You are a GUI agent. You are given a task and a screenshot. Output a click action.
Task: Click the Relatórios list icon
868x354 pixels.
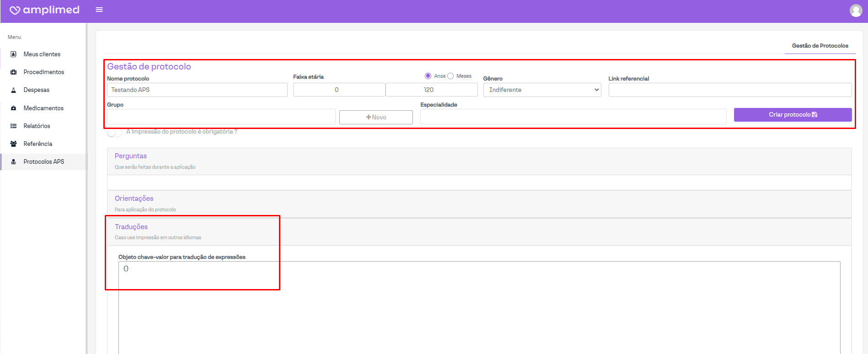click(x=14, y=126)
